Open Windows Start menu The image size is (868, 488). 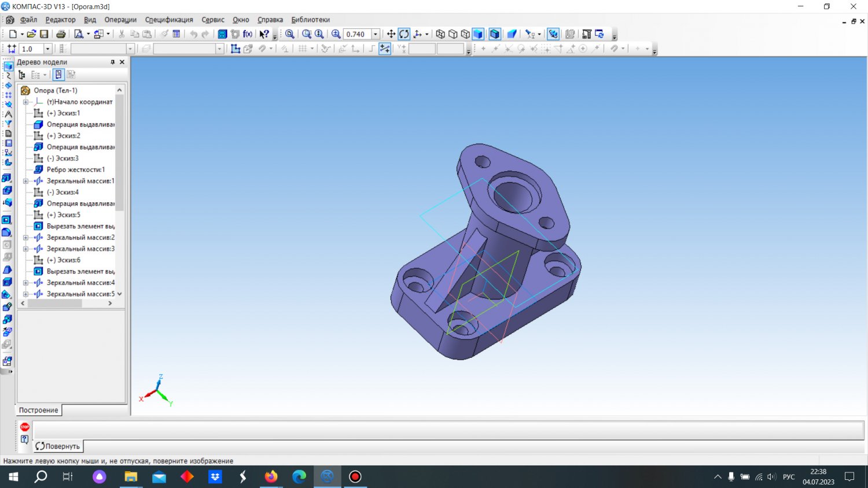point(13,477)
